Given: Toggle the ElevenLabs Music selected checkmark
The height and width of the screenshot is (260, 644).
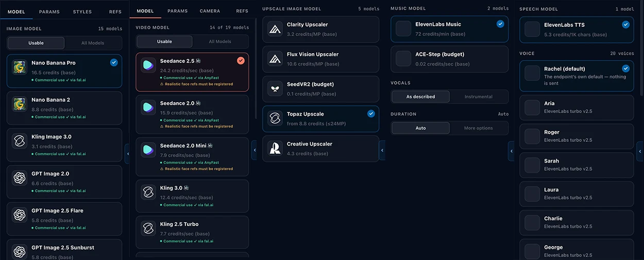Looking at the screenshot, I should click(500, 24).
